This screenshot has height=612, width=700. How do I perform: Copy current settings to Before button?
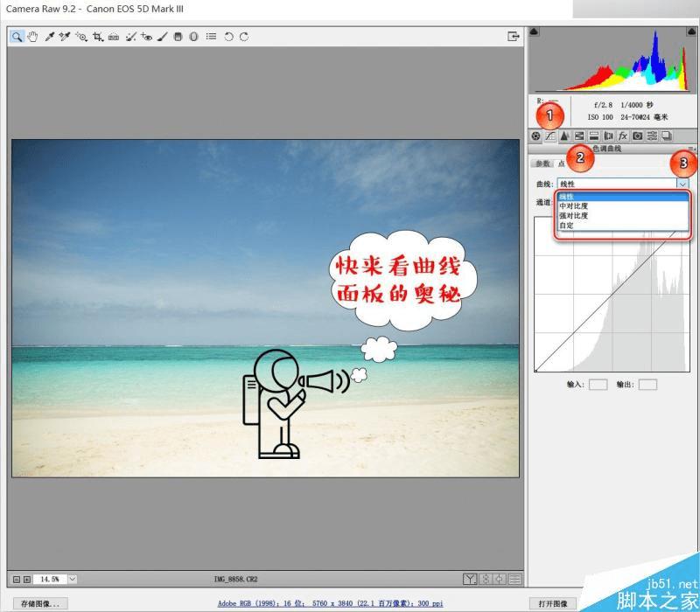pos(500,579)
